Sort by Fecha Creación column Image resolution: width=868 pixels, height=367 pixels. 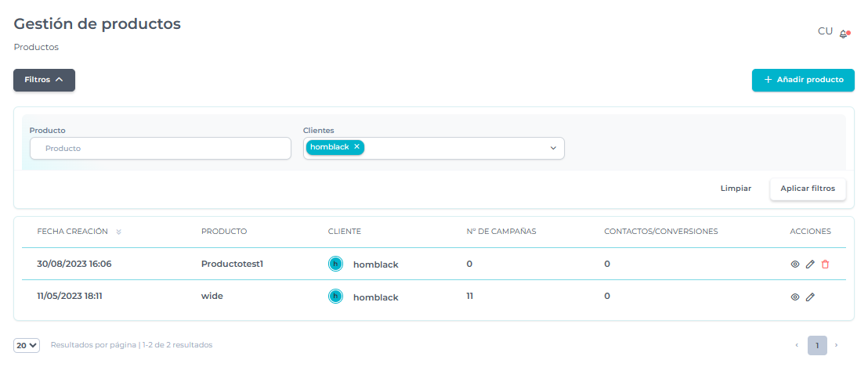pos(118,232)
